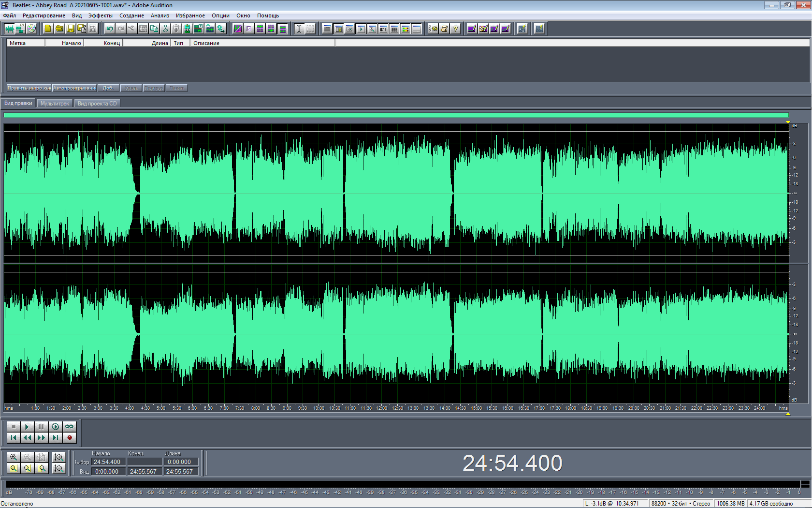The image size is (812, 508).
Task: Click selection start field 24:54.400
Action: click(x=109, y=462)
